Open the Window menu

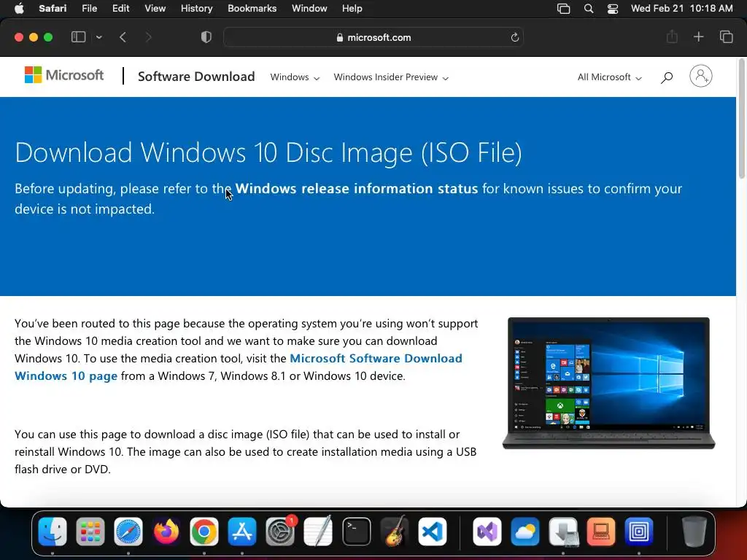point(309,9)
